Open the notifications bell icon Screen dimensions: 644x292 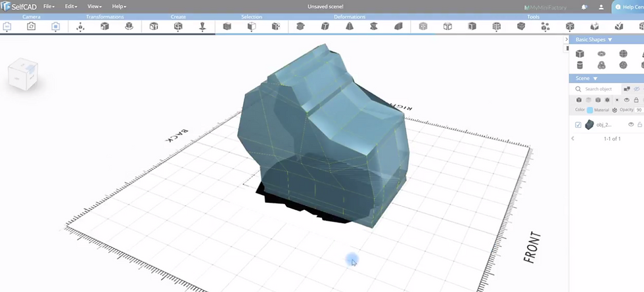(584, 7)
